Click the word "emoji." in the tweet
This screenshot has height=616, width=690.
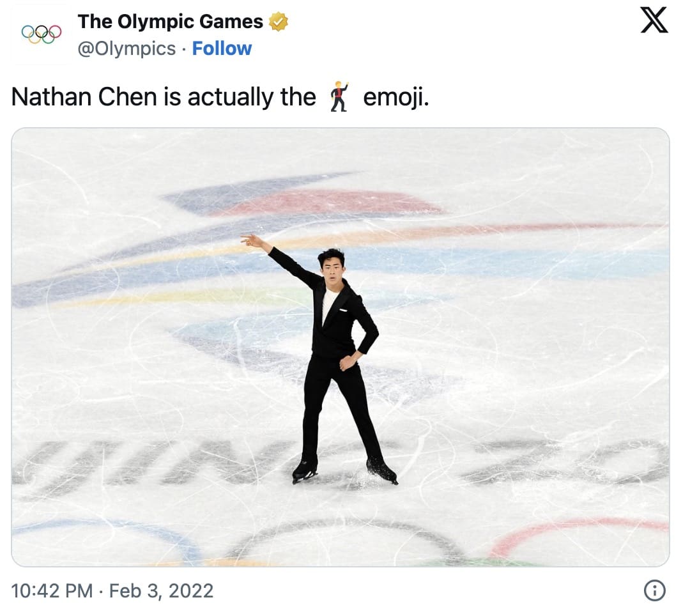click(x=395, y=97)
